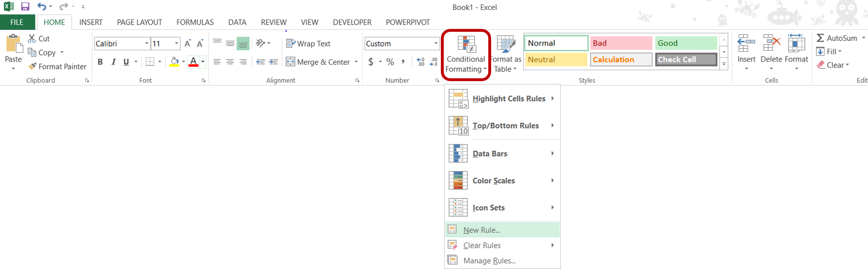Click the Align Left icon
Viewport: 868px width, 269px height.
(217, 62)
